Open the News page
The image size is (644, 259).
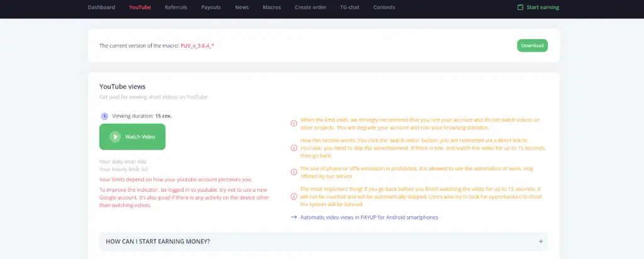click(242, 8)
